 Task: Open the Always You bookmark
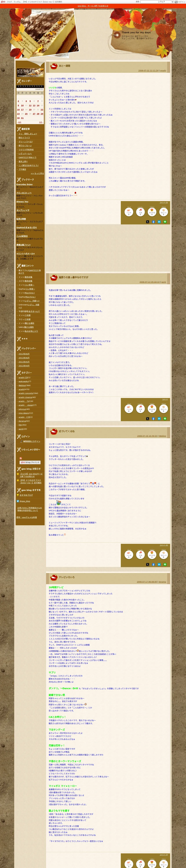click(x=22, y=202)
